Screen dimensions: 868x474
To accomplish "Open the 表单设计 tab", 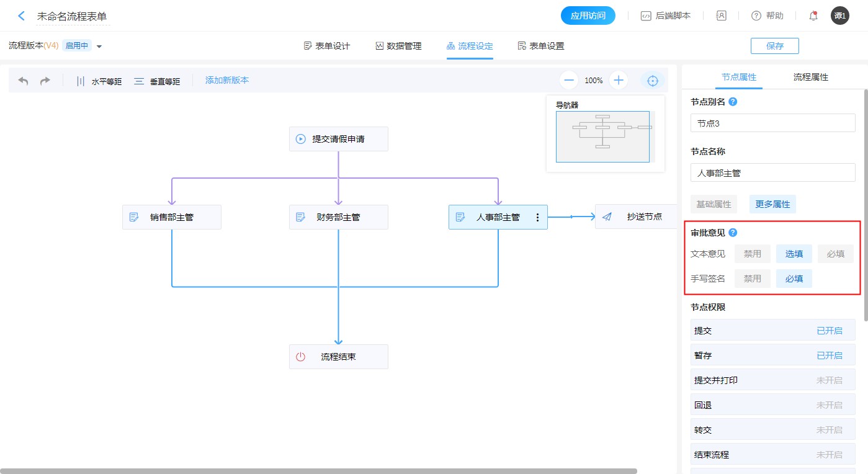I will [x=327, y=46].
